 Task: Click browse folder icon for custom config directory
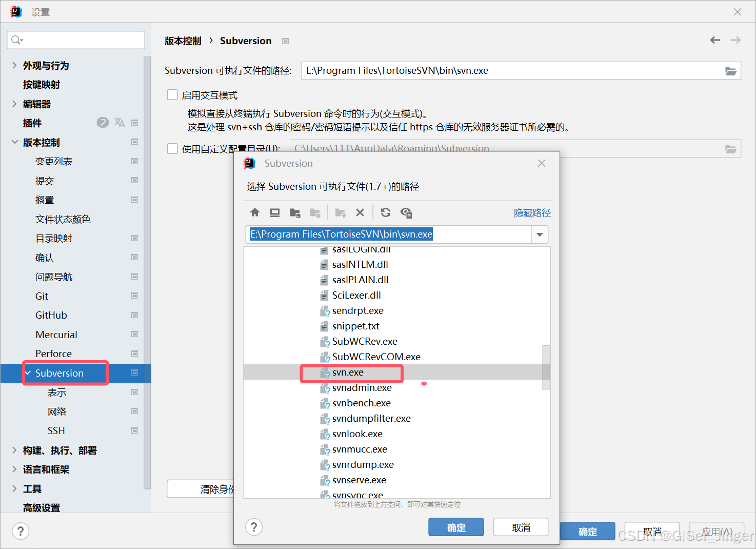731,149
